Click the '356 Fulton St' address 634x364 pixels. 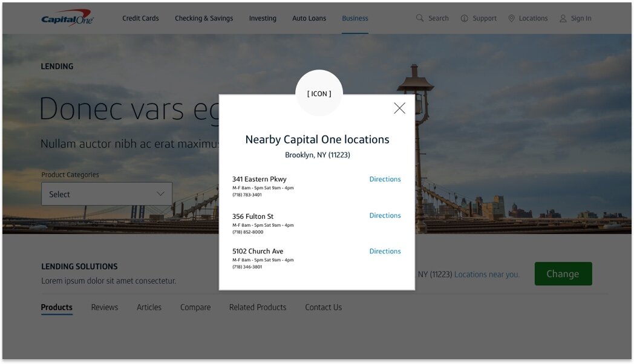click(x=253, y=216)
